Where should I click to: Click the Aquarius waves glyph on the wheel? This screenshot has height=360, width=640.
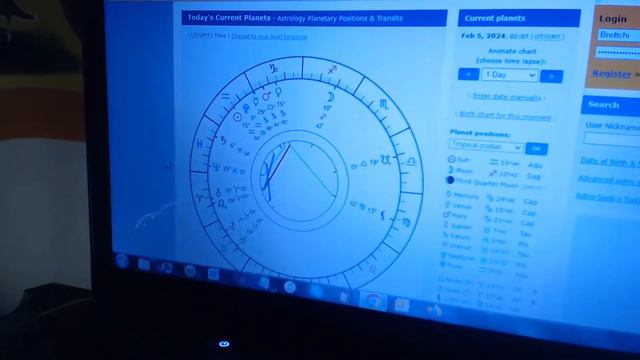[x=225, y=97]
